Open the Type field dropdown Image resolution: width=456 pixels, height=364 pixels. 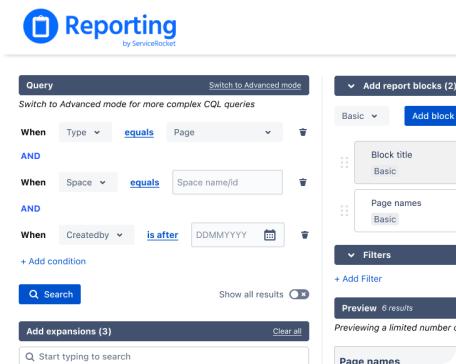pyautogui.click(x=85, y=132)
